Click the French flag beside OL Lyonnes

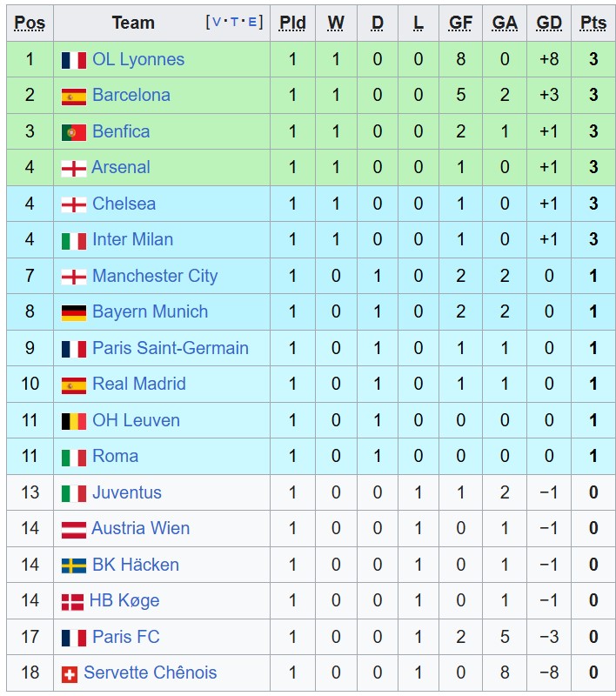pos(74,60)
